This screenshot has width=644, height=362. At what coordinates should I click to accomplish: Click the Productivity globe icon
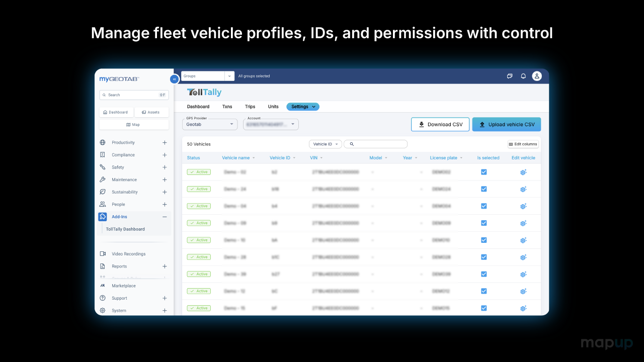[103, 142]
